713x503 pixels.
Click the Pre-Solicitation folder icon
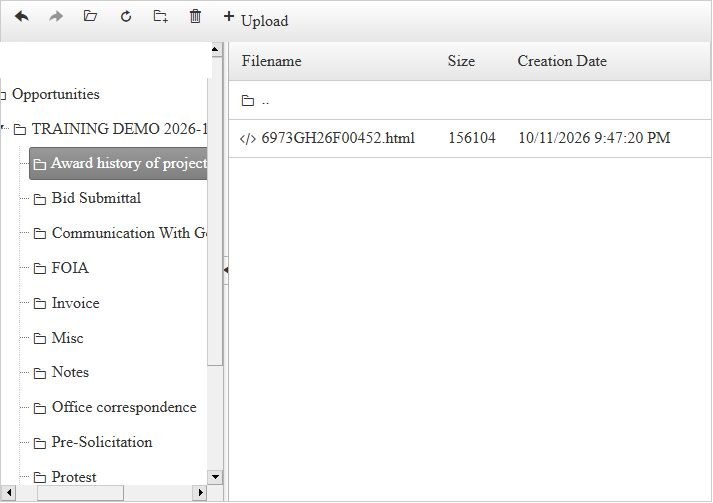tap(40, 443)
